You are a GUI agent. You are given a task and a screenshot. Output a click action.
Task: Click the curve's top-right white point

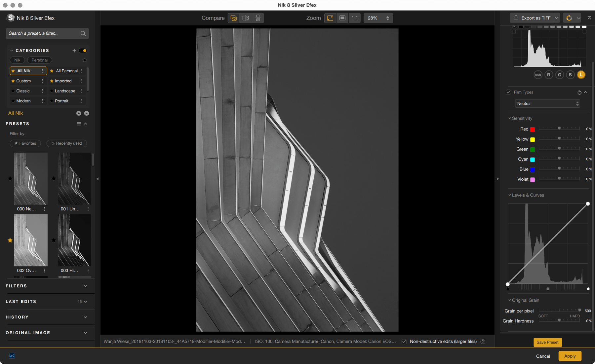coord(588,204)
